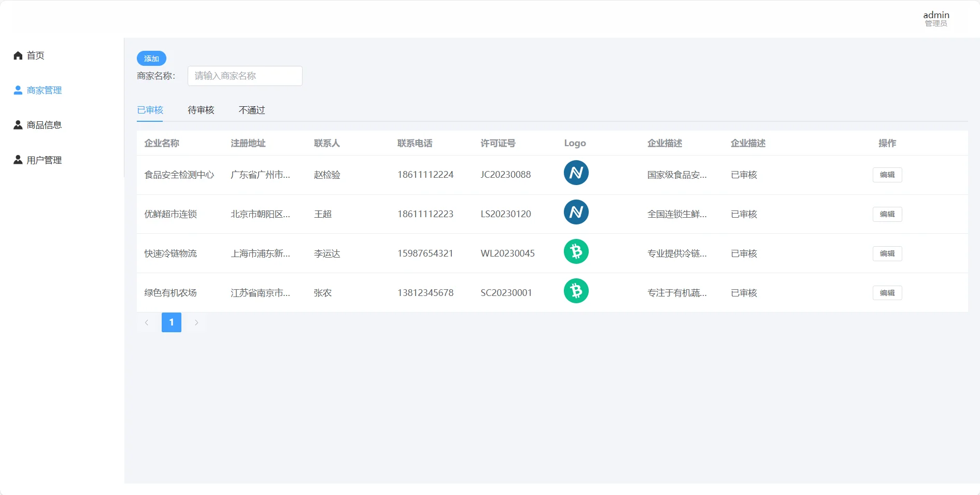
Task: Edit the 优鲜超市连锁 row
Action: (887, 214)
